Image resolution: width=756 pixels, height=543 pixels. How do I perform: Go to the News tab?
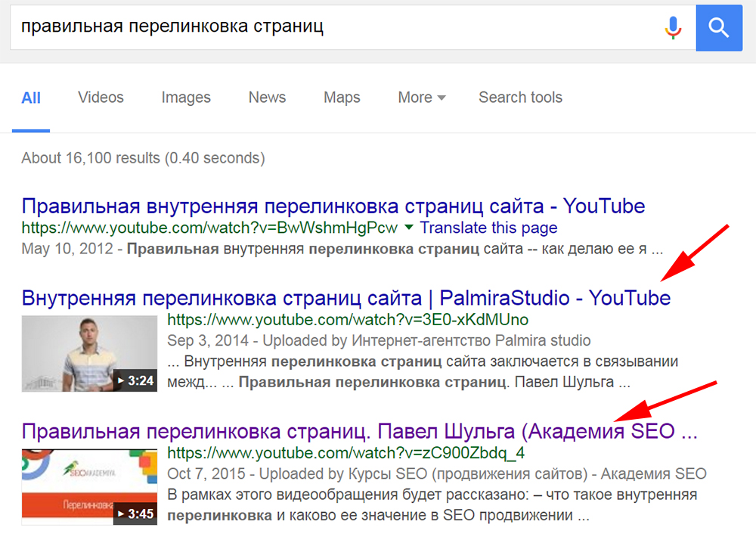[x=267, y=98]
